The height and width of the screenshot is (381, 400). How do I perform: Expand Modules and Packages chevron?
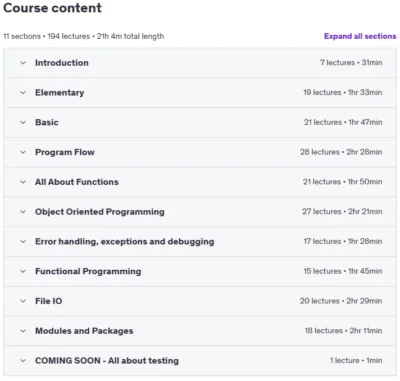pyautogui.click(x=23, y=331)
